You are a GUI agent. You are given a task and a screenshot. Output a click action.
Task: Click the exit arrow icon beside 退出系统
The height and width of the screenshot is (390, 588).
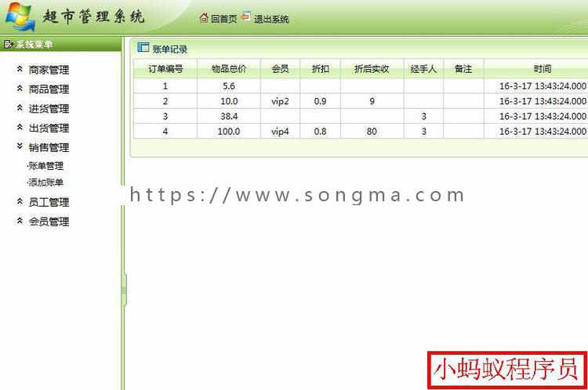246,17
